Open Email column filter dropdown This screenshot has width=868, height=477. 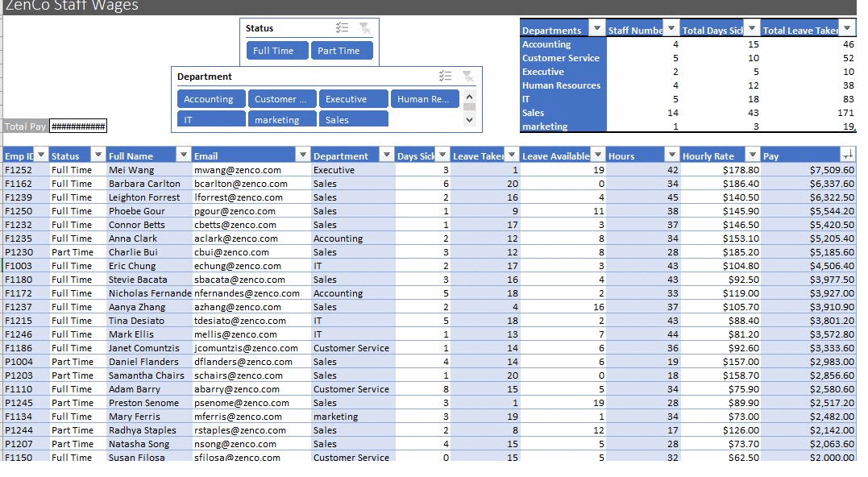coord(302,155)
